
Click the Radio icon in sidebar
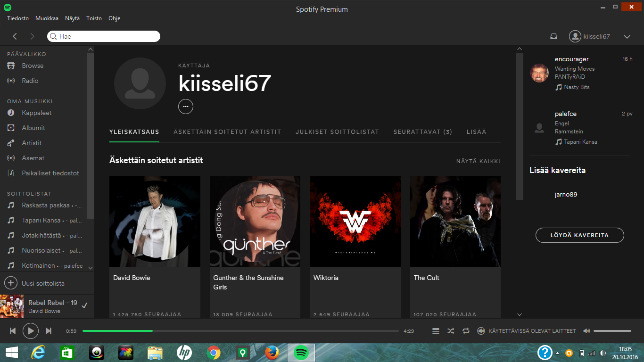(x=11, y=81)
